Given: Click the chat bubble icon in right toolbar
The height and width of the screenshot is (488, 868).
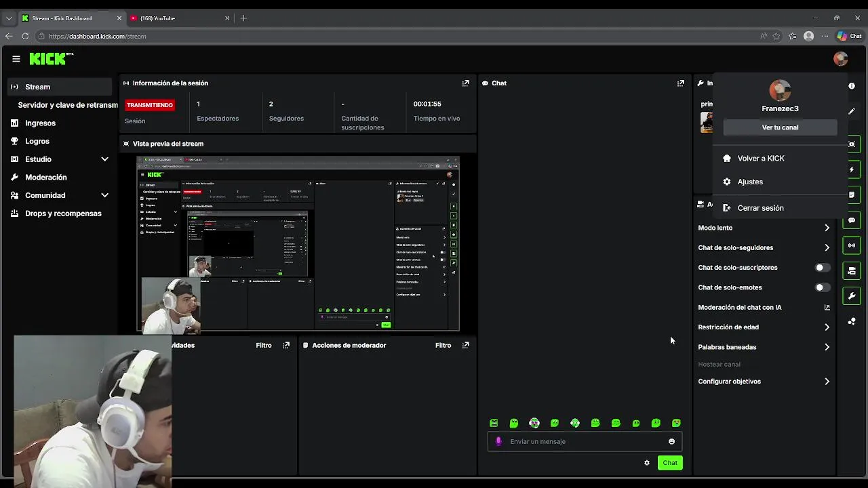Looking at the screenshot, I should tap(852, 220).
